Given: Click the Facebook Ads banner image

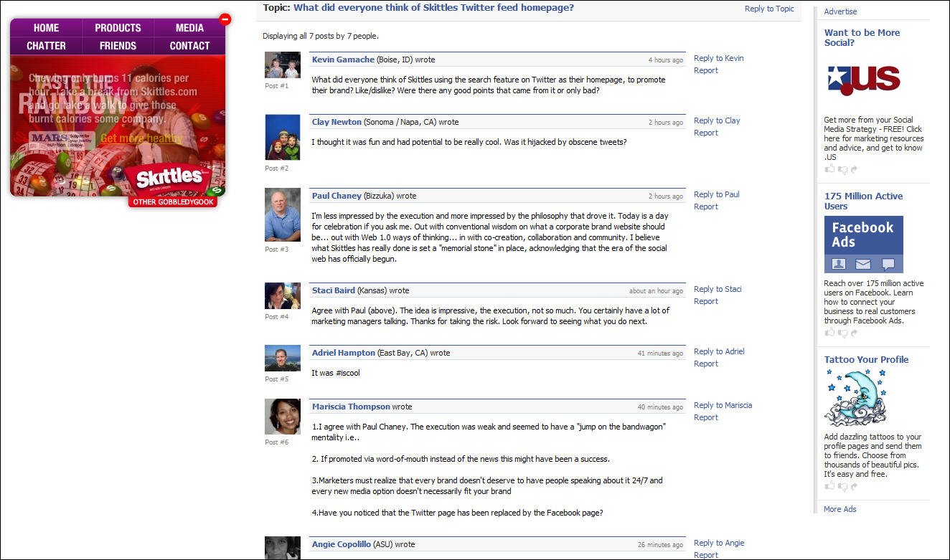Looking at the screenshot, I should [863, 245].
